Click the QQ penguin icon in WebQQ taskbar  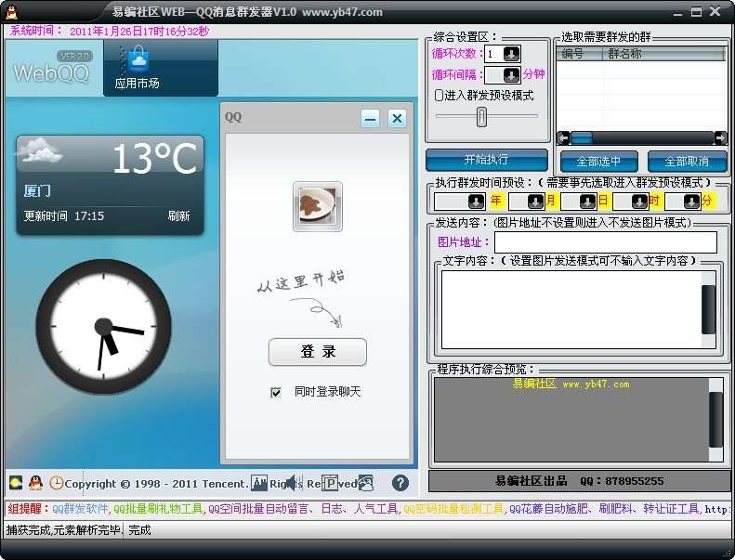coord(35,483)
